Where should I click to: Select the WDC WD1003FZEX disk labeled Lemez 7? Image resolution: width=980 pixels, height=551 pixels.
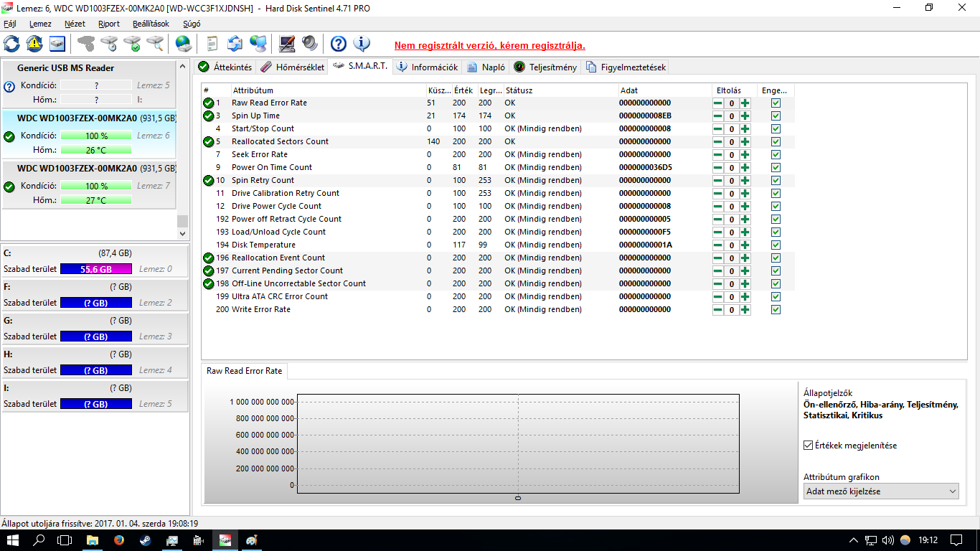(x=89, y=185)
